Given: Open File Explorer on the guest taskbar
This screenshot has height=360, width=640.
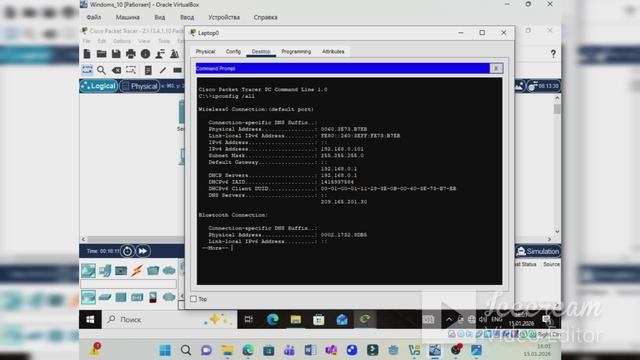Looking at the screenshot, I should [296, 320].
